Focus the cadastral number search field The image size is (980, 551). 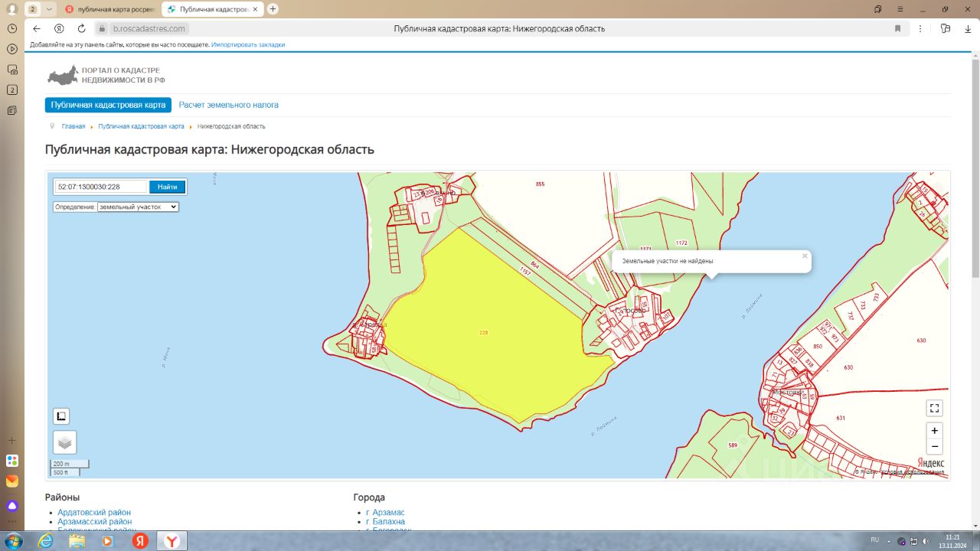click(100, 187)
